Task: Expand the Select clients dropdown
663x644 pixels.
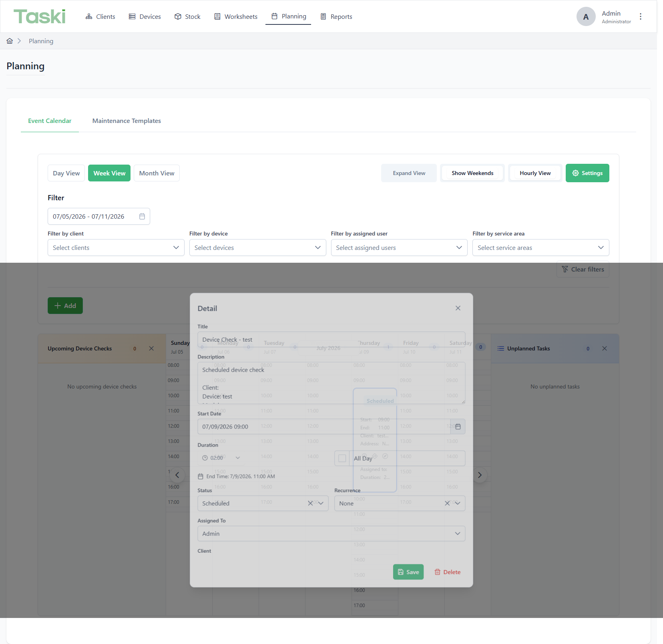Action: tap(116, 248)
